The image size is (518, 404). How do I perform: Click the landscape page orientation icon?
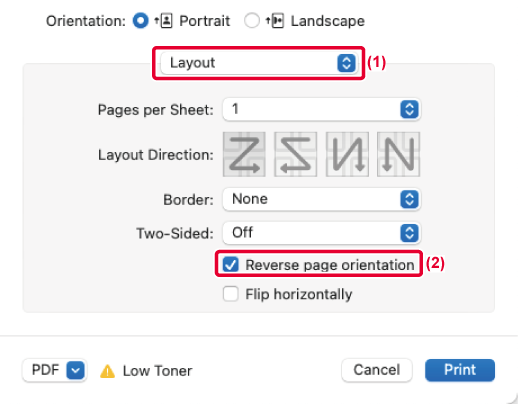275,21
